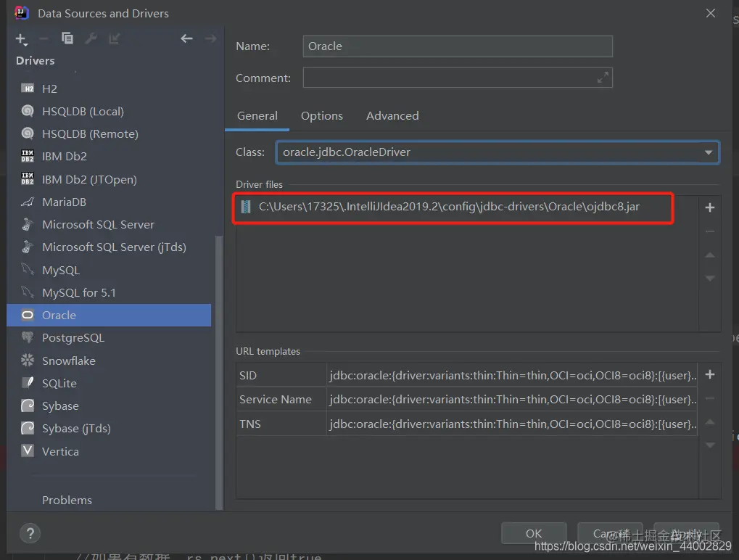Select the SQLite driver
Viewport: 739px width, 560px height.
(109, 383)
